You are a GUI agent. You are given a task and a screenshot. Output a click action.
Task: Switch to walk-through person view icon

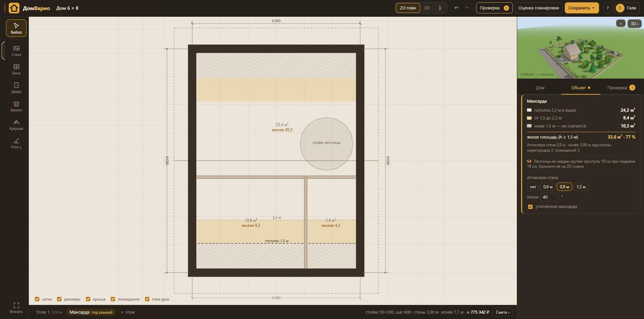(x=440, y=8)
